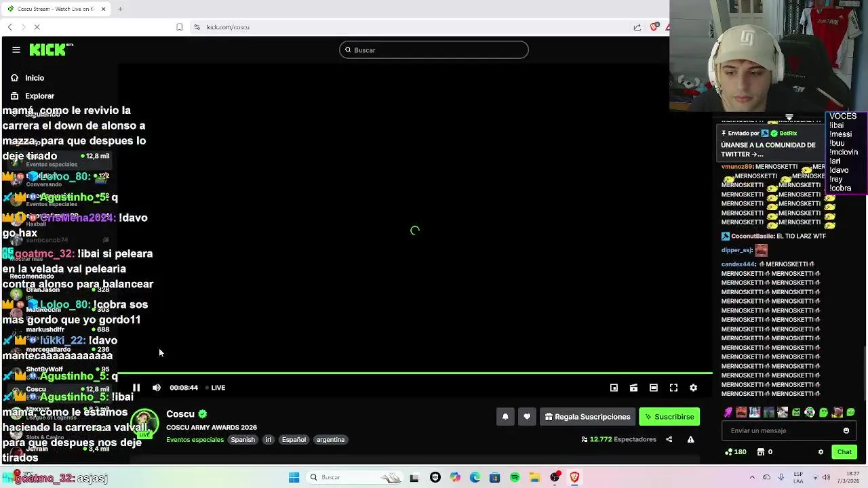Select the Spanish tag

click(x=243, y=440)
